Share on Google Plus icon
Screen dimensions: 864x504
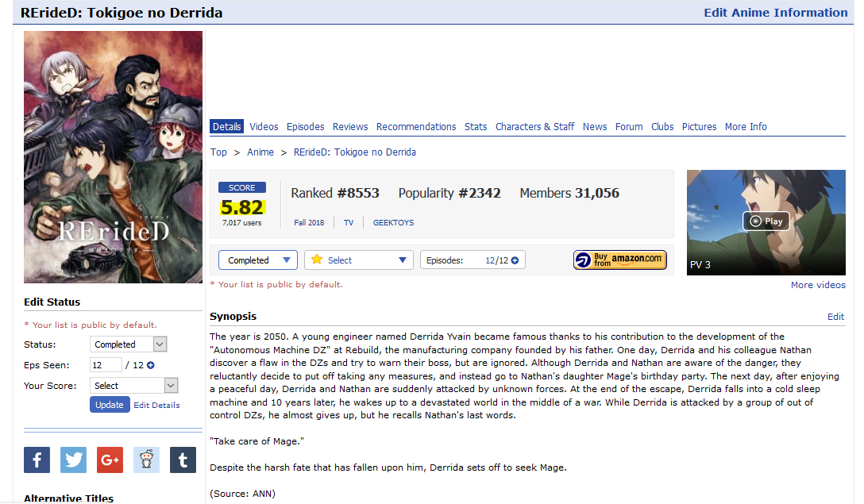coord(110,460)
